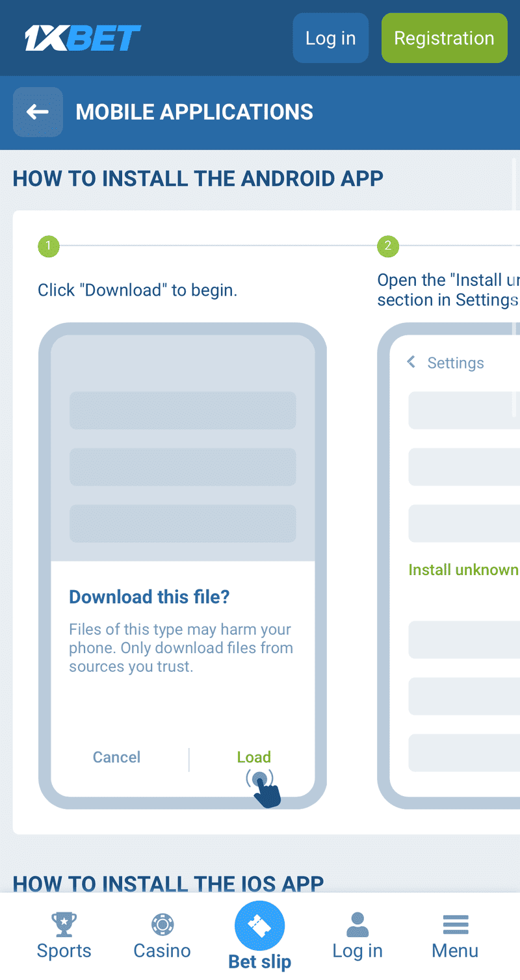Click the Mobile Applications header title

click(194, 112)
